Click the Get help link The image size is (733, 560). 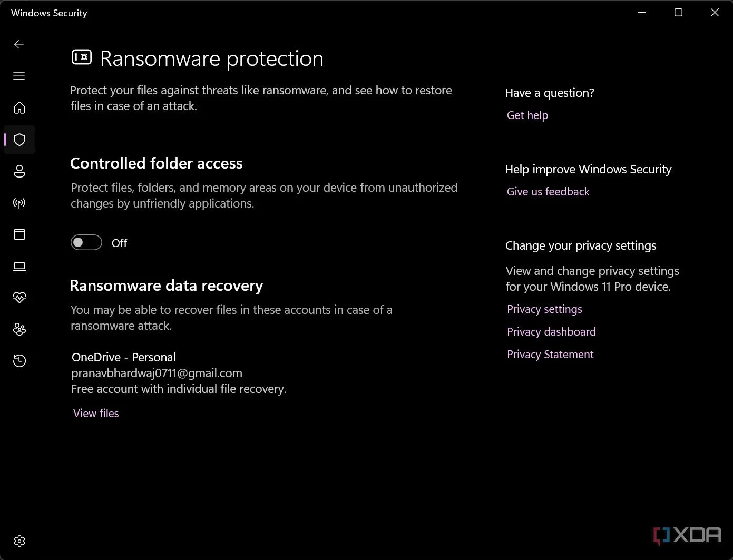click(x=527, y=115)
